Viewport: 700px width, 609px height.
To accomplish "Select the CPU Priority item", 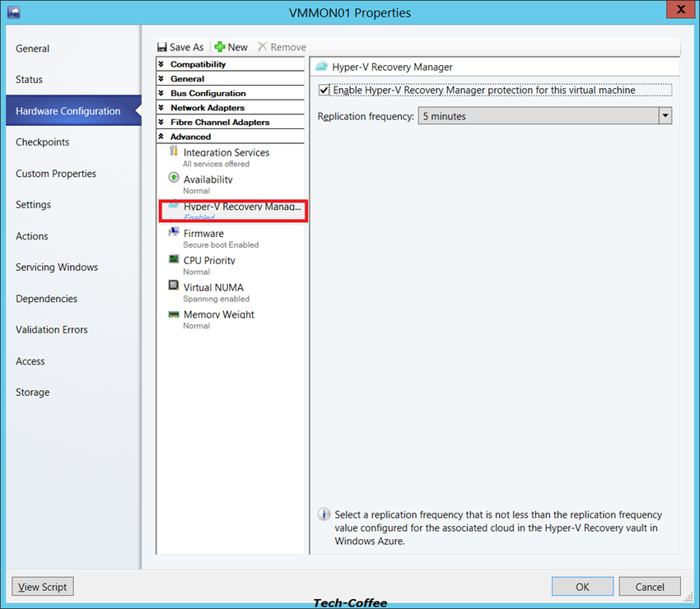I will coord(231,266).
